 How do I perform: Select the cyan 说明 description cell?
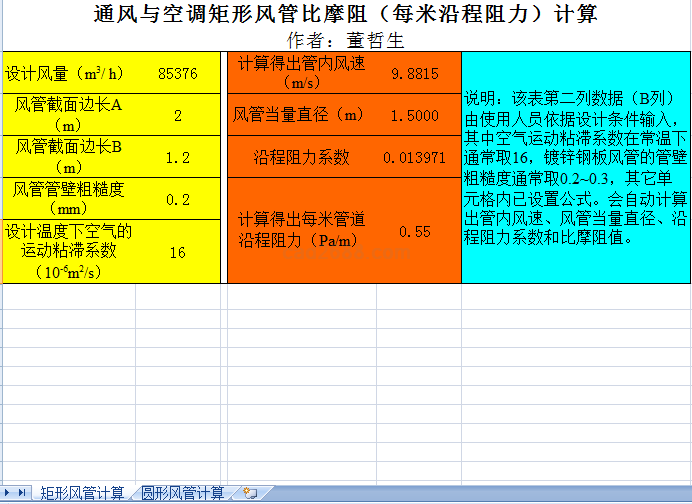click(575, 168)
